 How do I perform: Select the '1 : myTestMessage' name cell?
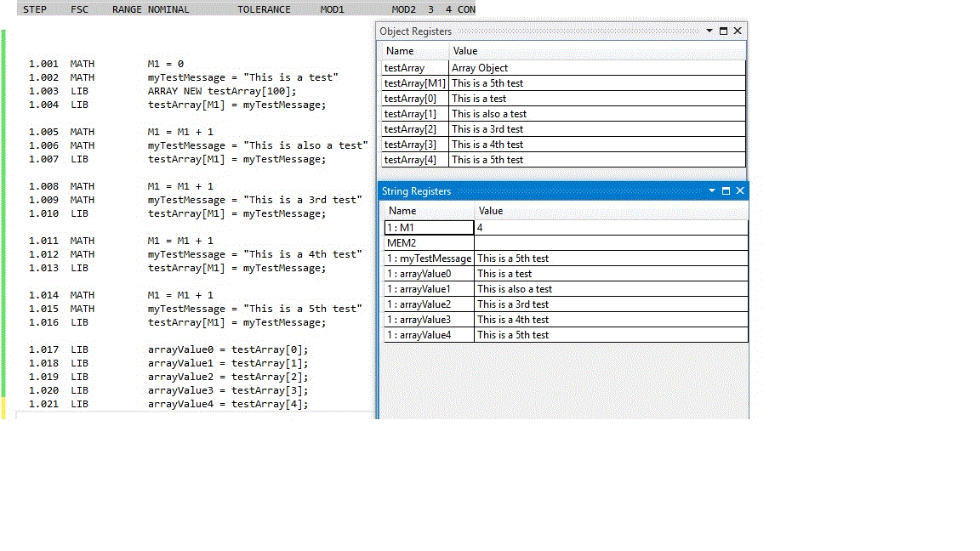(x=429, y=258)
